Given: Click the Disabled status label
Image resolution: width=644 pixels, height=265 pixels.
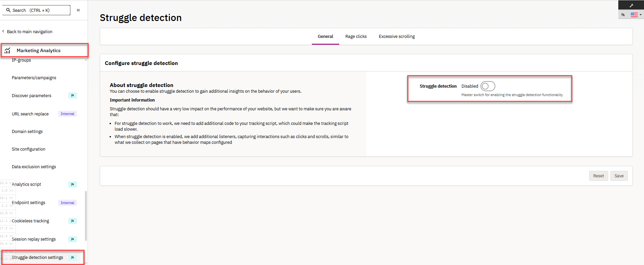Looking at the screenshot, I should point(470,86).
